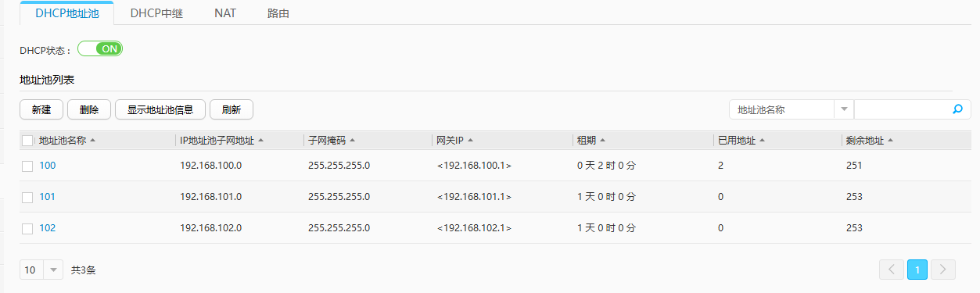Sort by 子网掩码 column arrow
This screenshot has width=980, height=293.
pyautogui.click(x=352, y=141)
